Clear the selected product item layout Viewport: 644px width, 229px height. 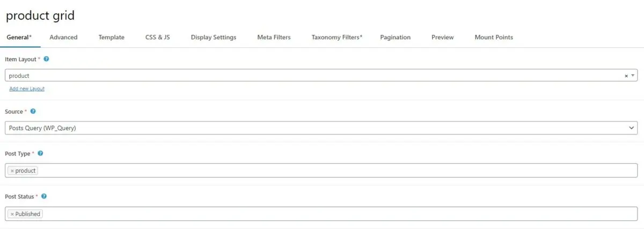click(626, 76)
